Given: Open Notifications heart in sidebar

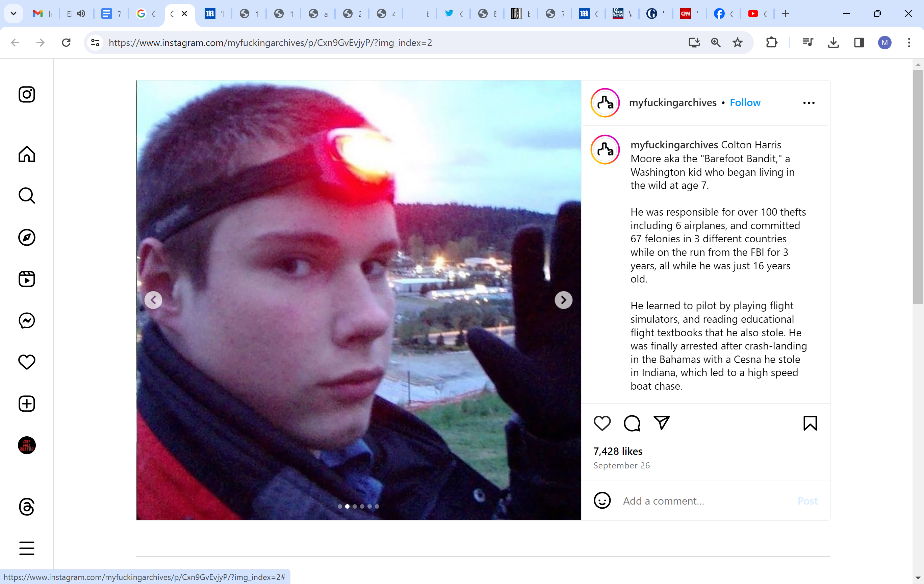Looking at the screenshot, I should point(26,362).
